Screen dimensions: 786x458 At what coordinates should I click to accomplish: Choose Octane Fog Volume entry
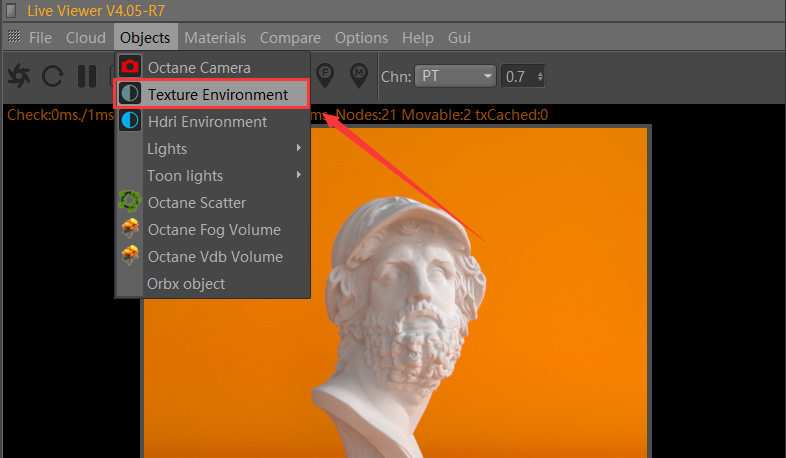(x=213, y=230)
